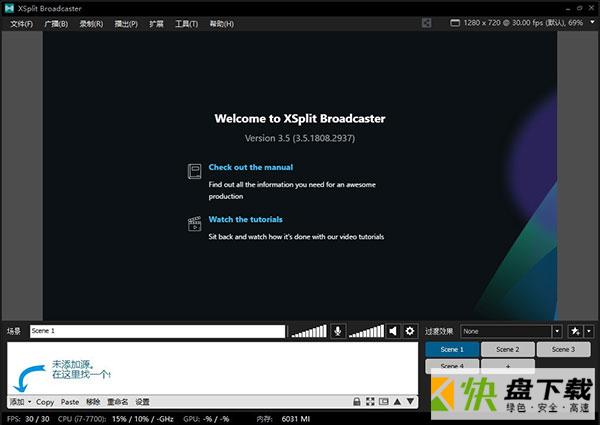This screenshot has height=425, width=600.
Task: Click 重命名 to rename source
Action: 117,402
